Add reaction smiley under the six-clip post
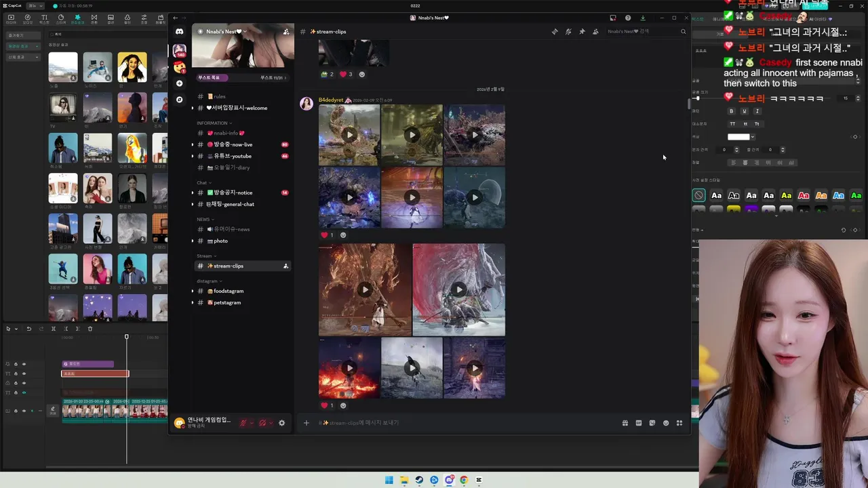The width and height of the screenshot is (868, 488). pos(342,235)
